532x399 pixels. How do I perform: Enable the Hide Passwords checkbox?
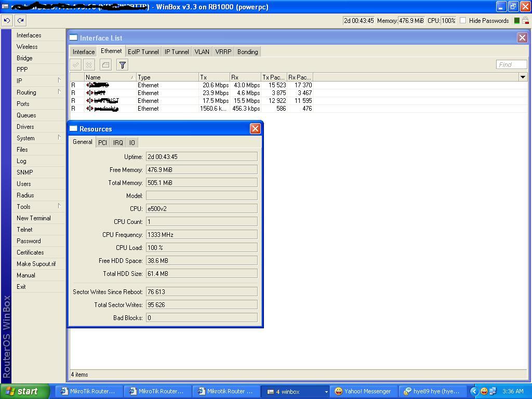[x=465, y=21]
